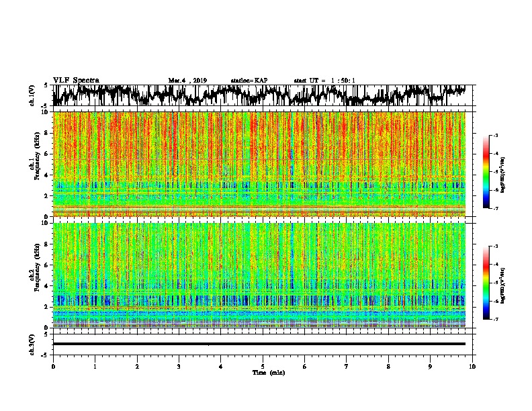The image size is (532, 411).
Task: Click the -7 tick on ch.2 color bar
Action: click(x=495, y=319)
